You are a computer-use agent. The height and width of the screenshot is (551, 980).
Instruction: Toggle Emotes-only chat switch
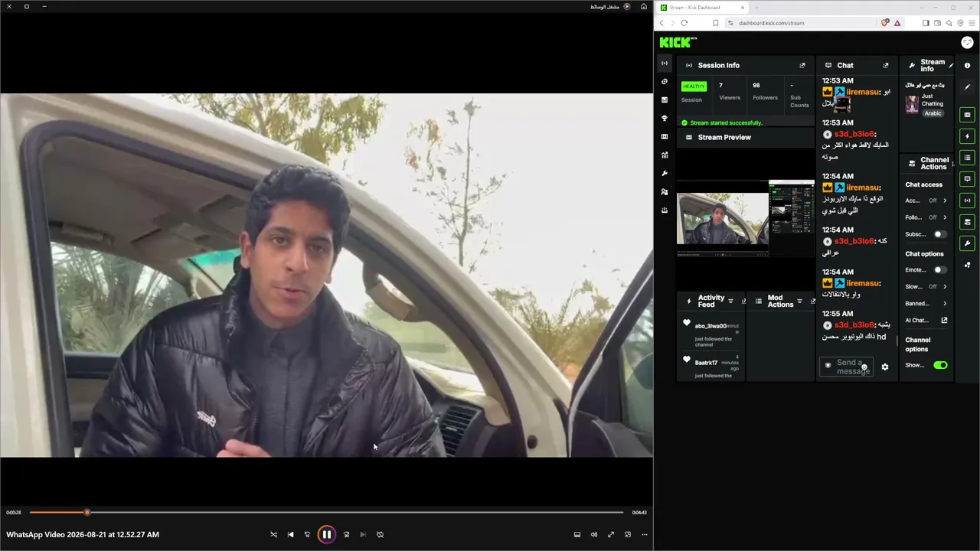[939, 270]
